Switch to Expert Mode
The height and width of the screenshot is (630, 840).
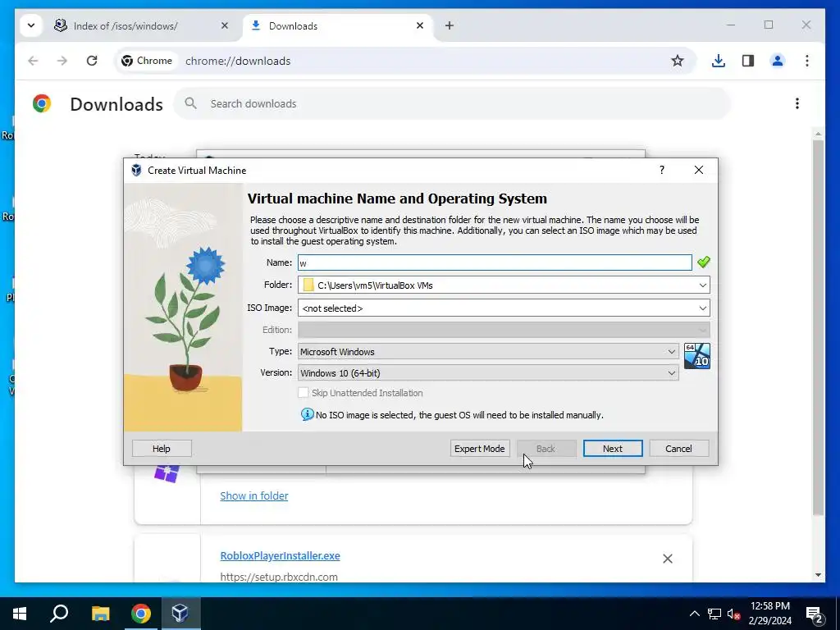pyautogui.click(x=479, y=449)
